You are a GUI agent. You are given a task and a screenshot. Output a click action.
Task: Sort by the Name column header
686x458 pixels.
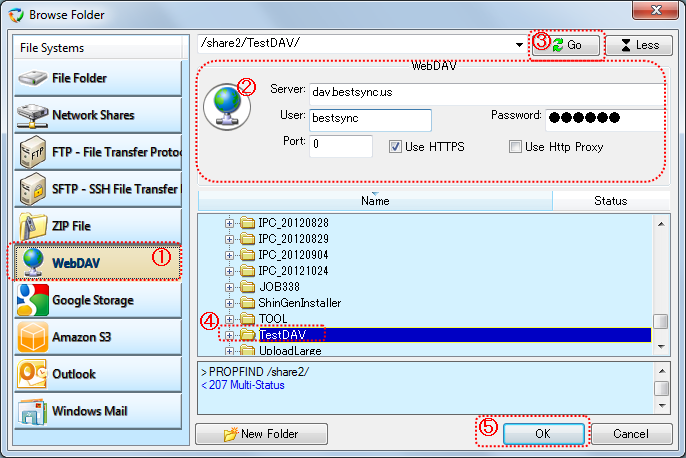[375, 201]
